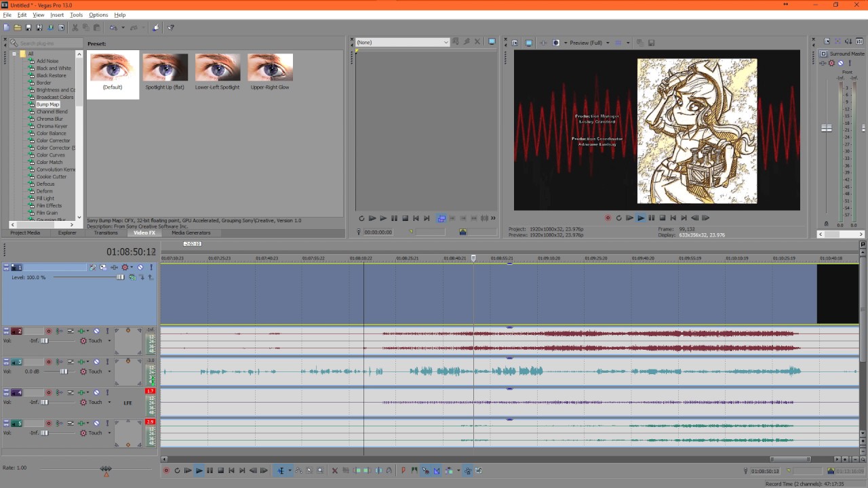The width and height of the screenshot is (868, 488).
Task: Switch to the Media Generators tab
Action: [191, 232]
